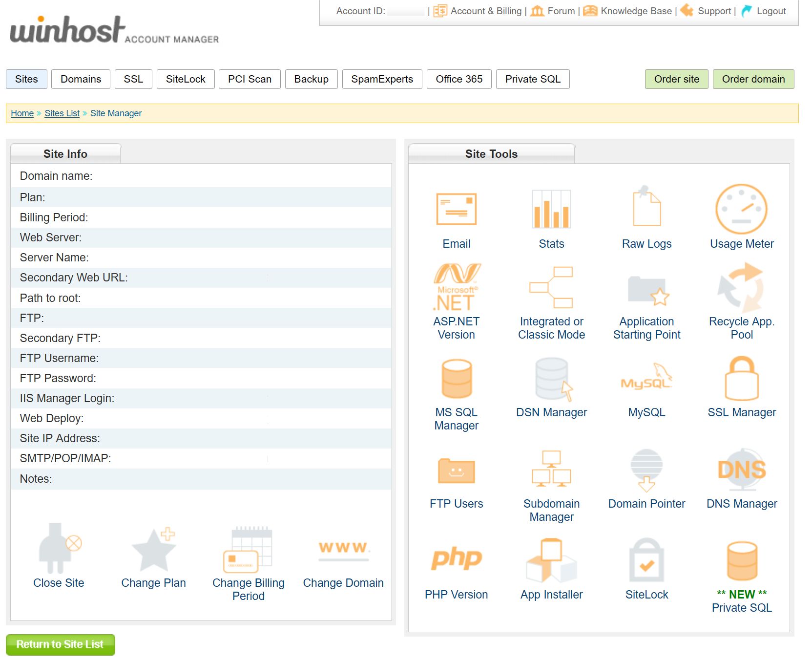The height and width of the screenshot is (663, 812).
Task: Click the MS SQL Manager text link
Action: click(x=456, y=419)
